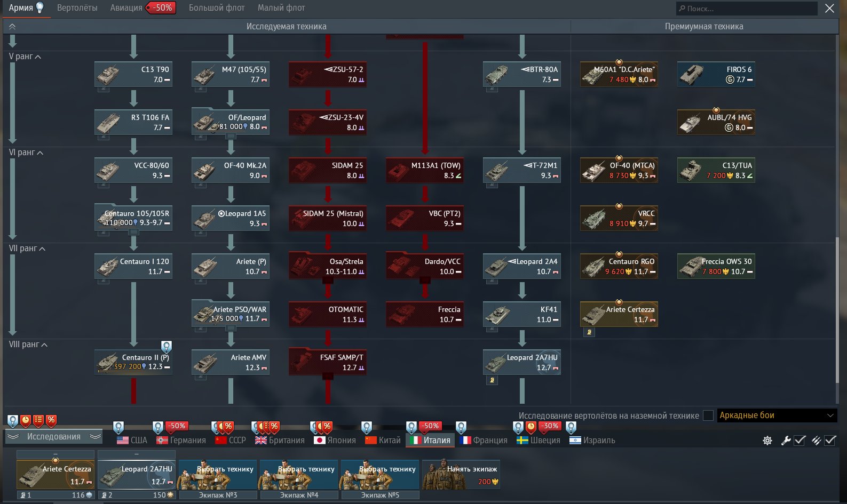The image size is (847, 504).
Task: Open the Аркадные бои game mode dropdown
Action: pos(777,415)
